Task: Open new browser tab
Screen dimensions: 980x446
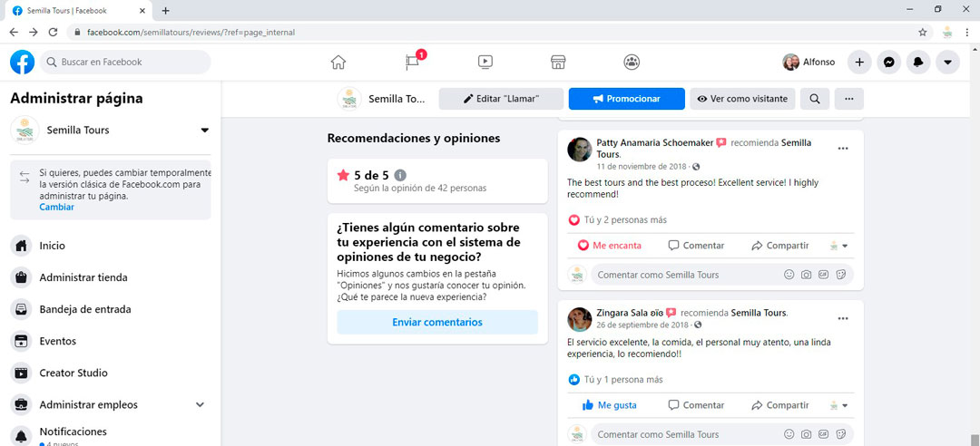Action: click(x=166, y=11)
